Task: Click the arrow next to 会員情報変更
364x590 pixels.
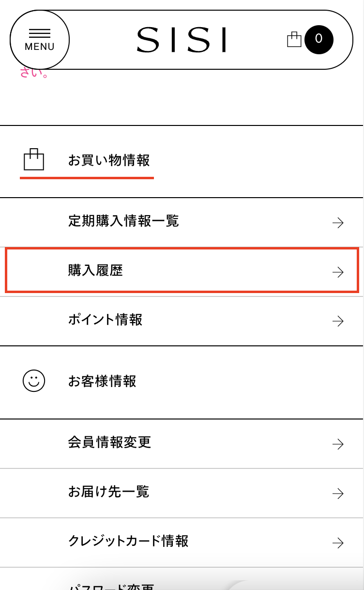Action: (x=338, y=444)
